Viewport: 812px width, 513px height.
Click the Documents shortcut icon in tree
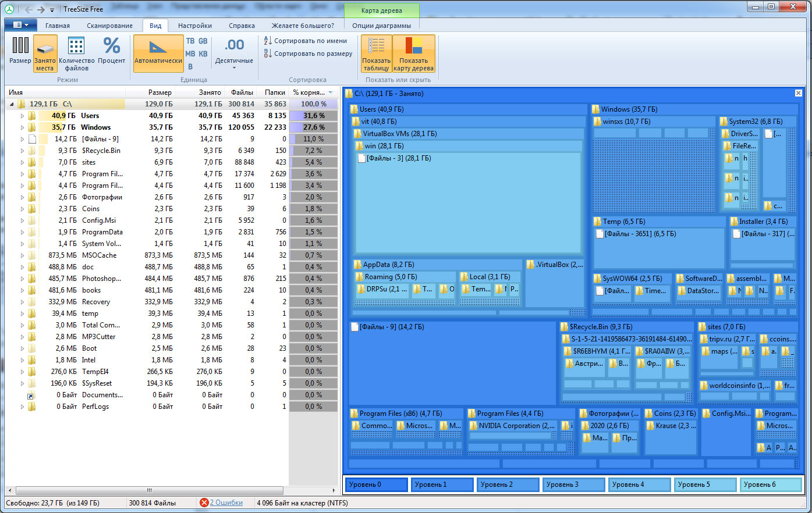point(31,395)
